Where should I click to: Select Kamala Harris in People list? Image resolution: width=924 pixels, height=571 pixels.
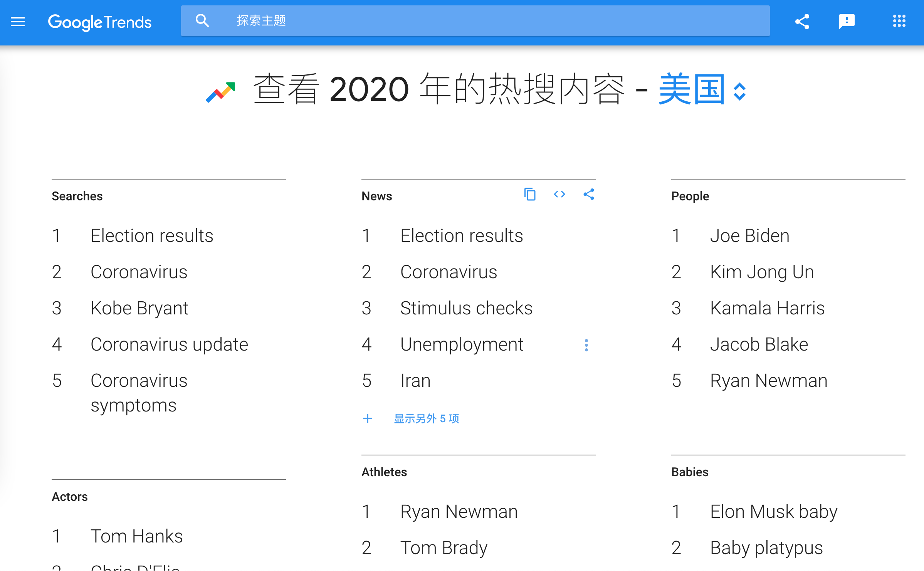click(767, 308)
